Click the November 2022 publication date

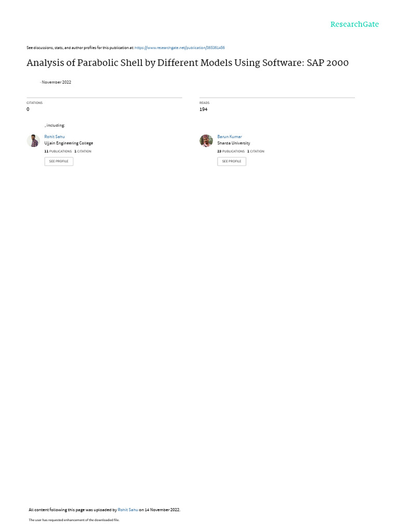56,82
